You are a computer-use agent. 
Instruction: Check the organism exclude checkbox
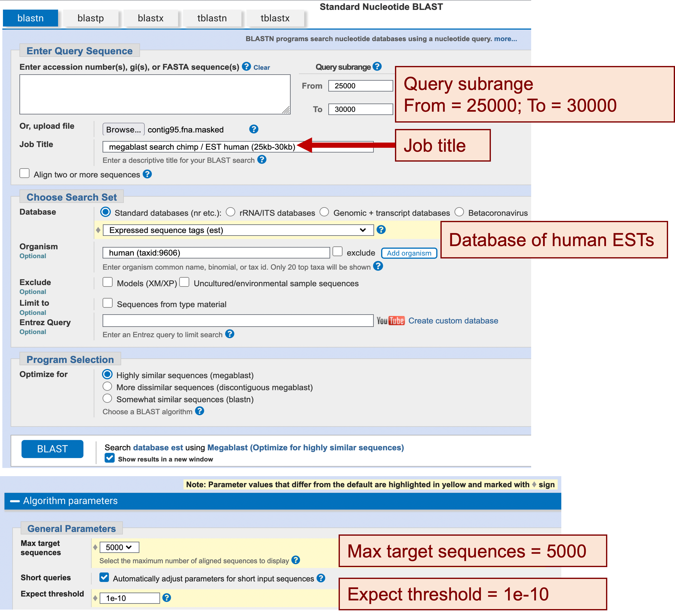[338, 252]
